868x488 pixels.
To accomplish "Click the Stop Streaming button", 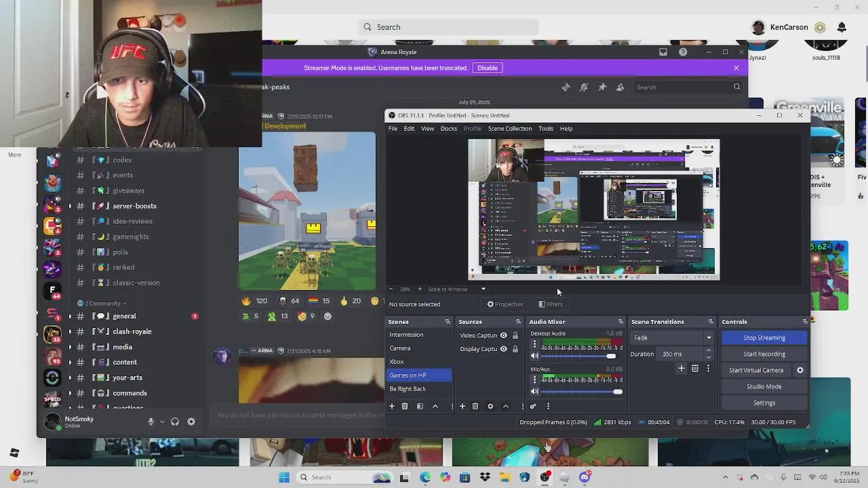I will (x=764, y=338).
